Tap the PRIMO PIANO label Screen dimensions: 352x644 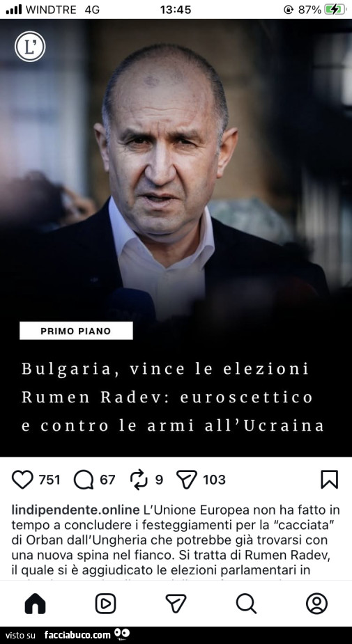pos(76,331)
